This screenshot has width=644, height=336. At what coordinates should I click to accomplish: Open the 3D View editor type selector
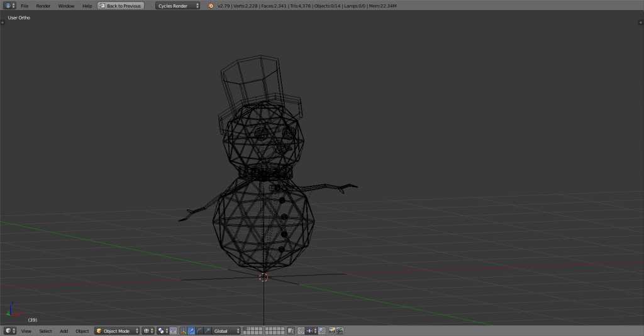(9, 331)
